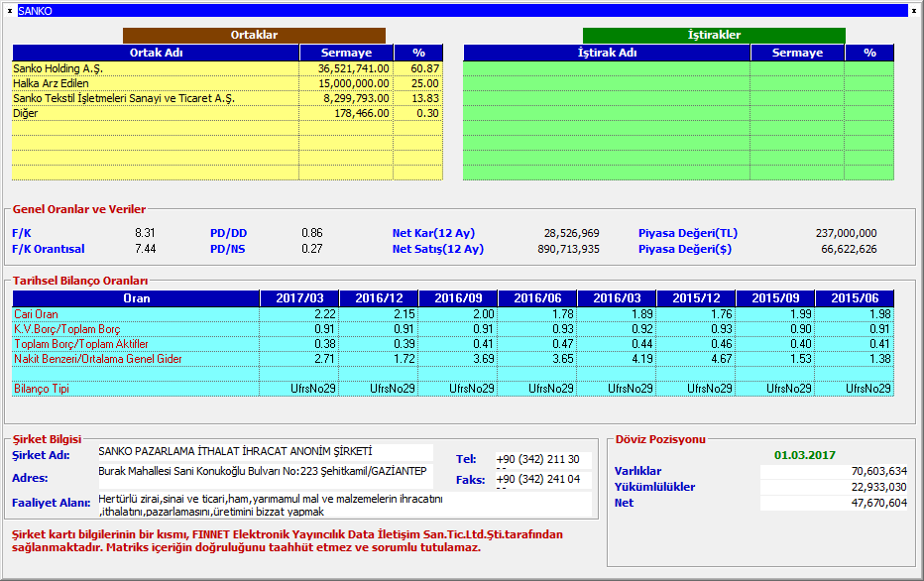Click the Nakit Benzeri value 4.67 for 2015/12
The image size is (924, 581).
point(722,358)
